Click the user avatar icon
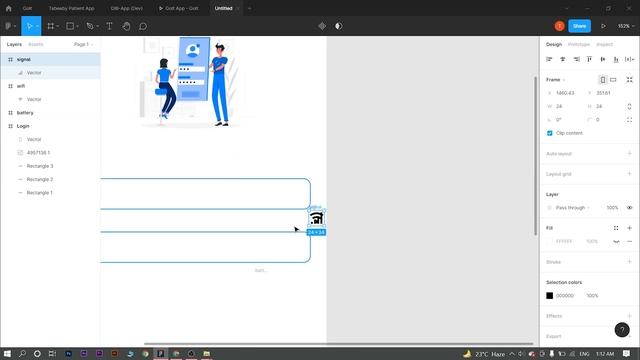The width and height of the screenshot is (640, 360). coord(559,26)
